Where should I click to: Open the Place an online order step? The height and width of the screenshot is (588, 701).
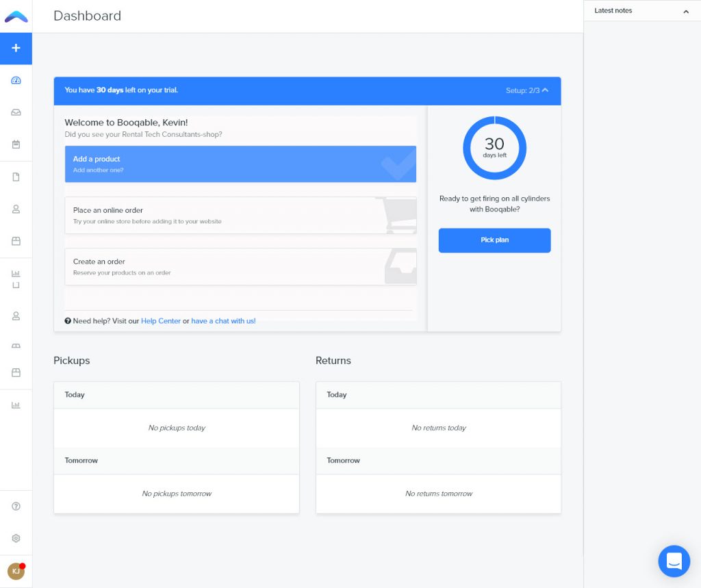tap(240, 215)
